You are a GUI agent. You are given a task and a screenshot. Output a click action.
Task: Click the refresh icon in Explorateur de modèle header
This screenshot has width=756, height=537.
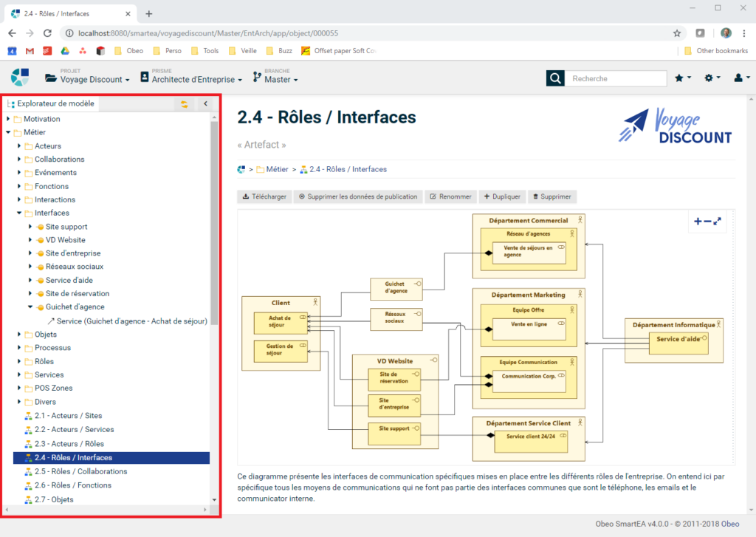point(184,103)
